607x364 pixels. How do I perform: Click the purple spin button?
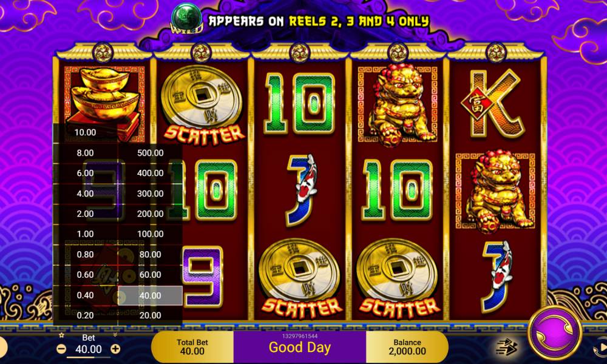click(x=554, y=332)
